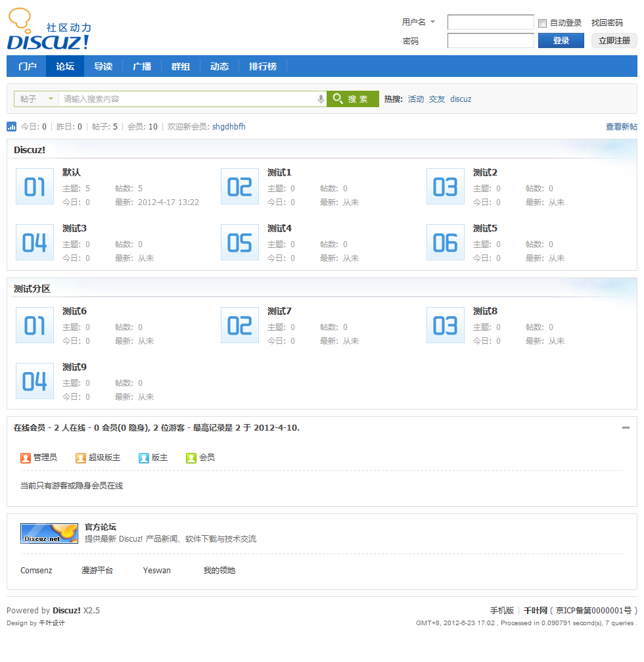This screenshot has width=644, height=662.
Task: Open the 排行榜 navigation tab
Action: pyautogui.click(x=263, y=66)
